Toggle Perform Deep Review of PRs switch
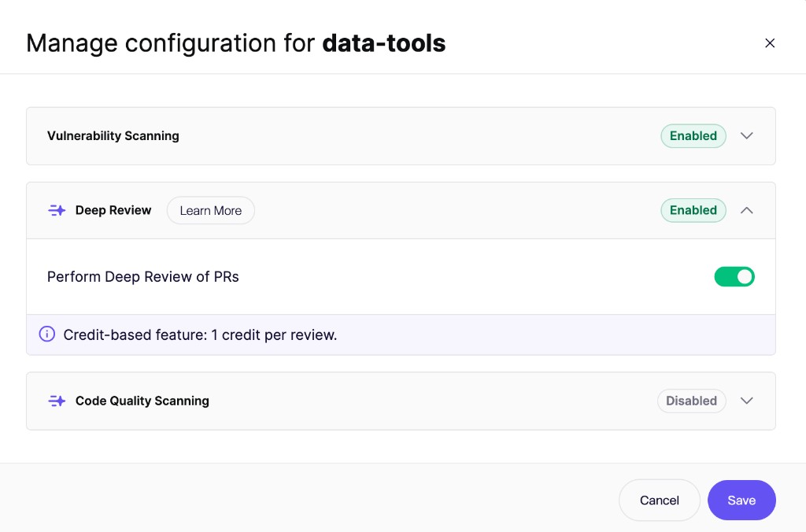Image resolution: width=806 pixels, height=532 pixels. coord(734,276)
